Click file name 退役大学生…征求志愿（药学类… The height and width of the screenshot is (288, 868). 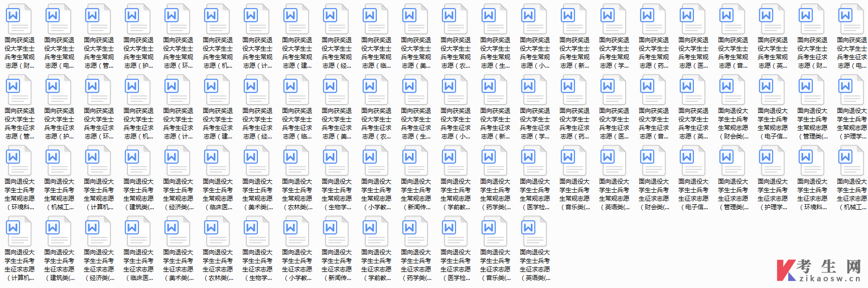click(x=416, y=265)
